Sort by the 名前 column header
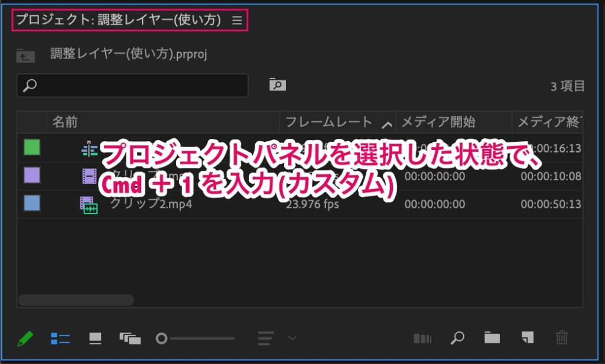Viewport: 605px width, 364px height. pyautogui.click(x=163, y=122)
